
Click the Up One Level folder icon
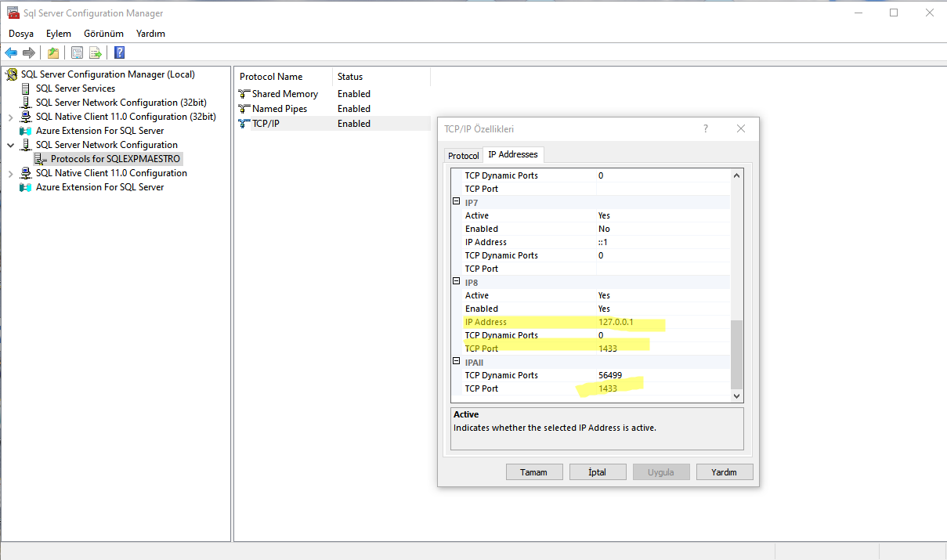click(52, 53)
